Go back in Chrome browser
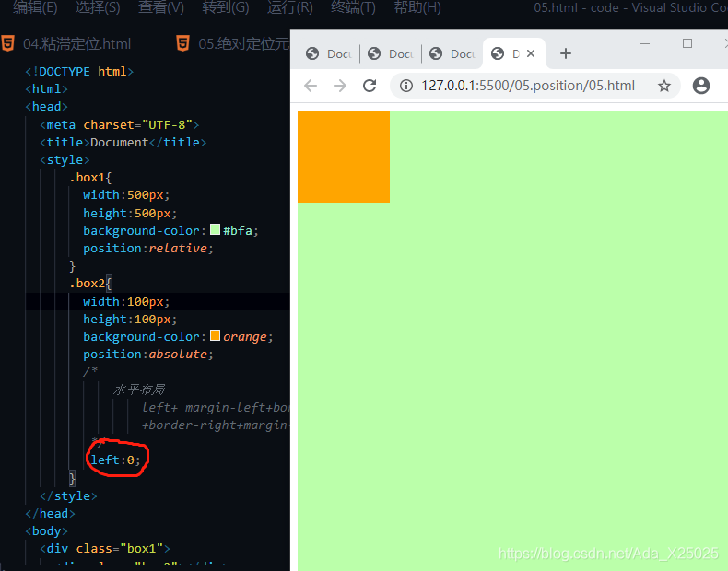728x571 pixels. 311,86
